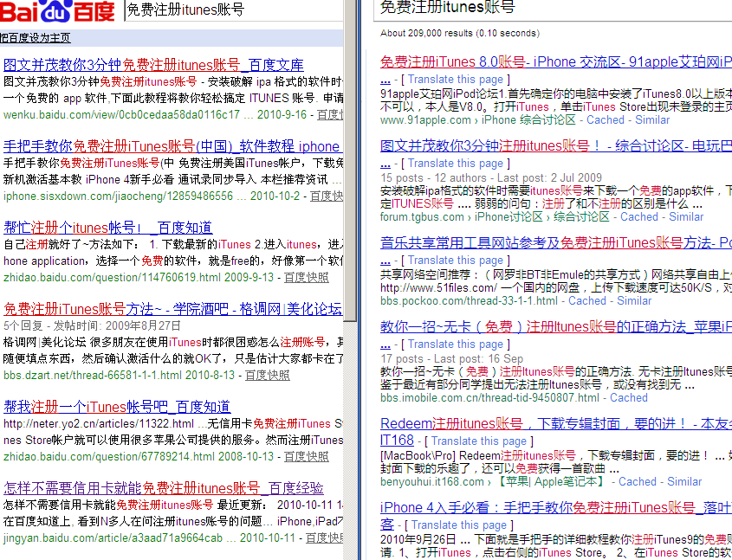Open Google result 免费注册iTunes 8.0账号 iPhone 交流区

pyautogui.click(x=556, y=61)
